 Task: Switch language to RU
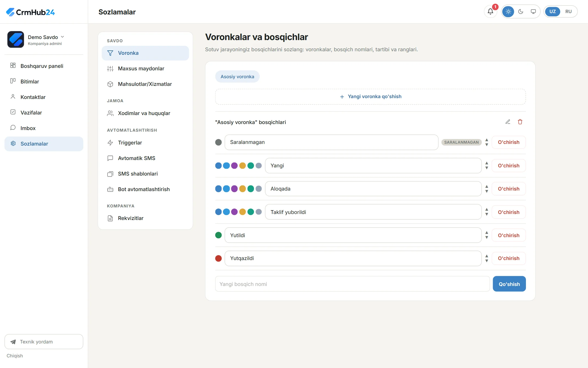(568, 11)
